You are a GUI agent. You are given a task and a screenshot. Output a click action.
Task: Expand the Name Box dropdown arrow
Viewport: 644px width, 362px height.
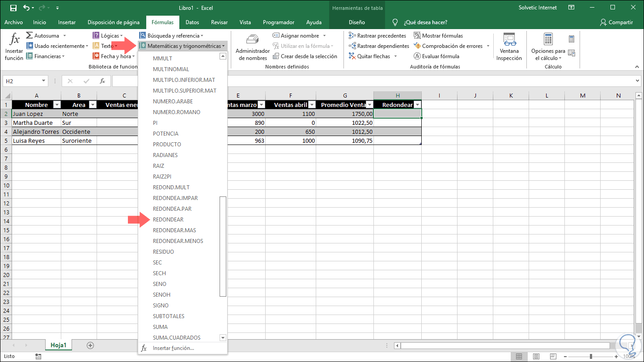point(43,81)
